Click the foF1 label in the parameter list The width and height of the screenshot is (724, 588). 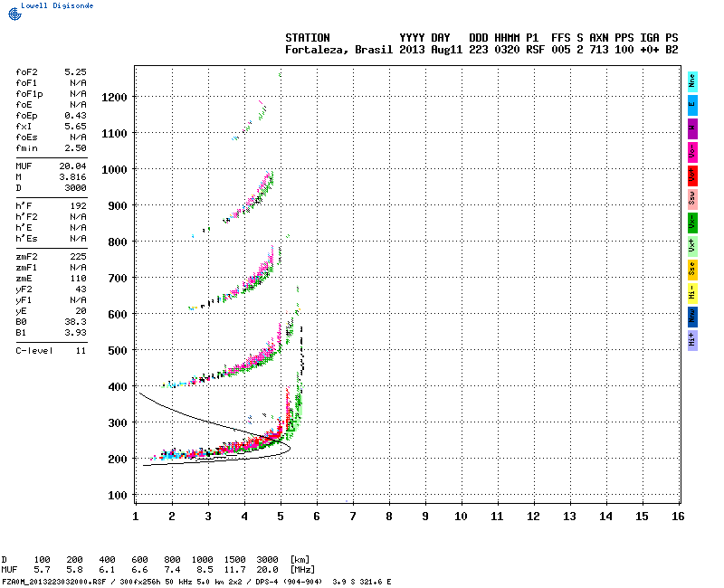point(26,83)
